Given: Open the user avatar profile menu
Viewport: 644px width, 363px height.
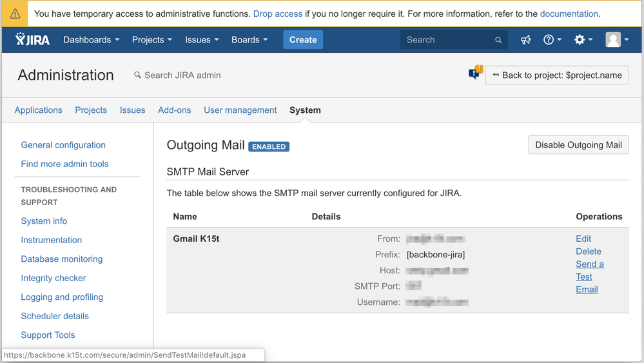Looking at the screenshot, I should coord(617,40).
